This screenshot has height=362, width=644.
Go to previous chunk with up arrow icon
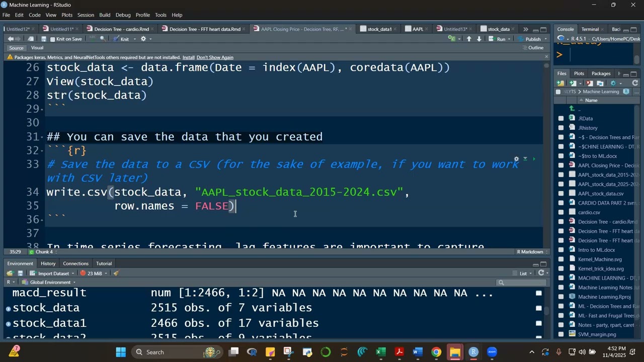[469, 39]
